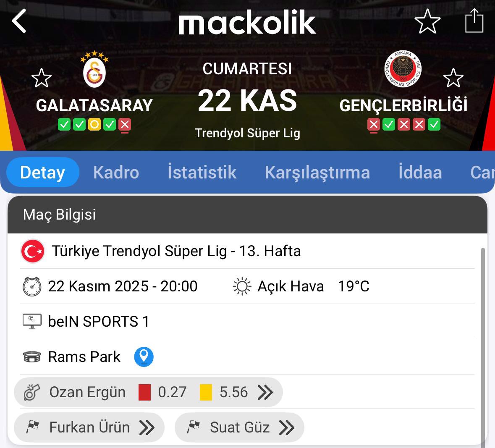Click the Gençlerbirliği club crest
495x448 pixels.
[403, 70]
